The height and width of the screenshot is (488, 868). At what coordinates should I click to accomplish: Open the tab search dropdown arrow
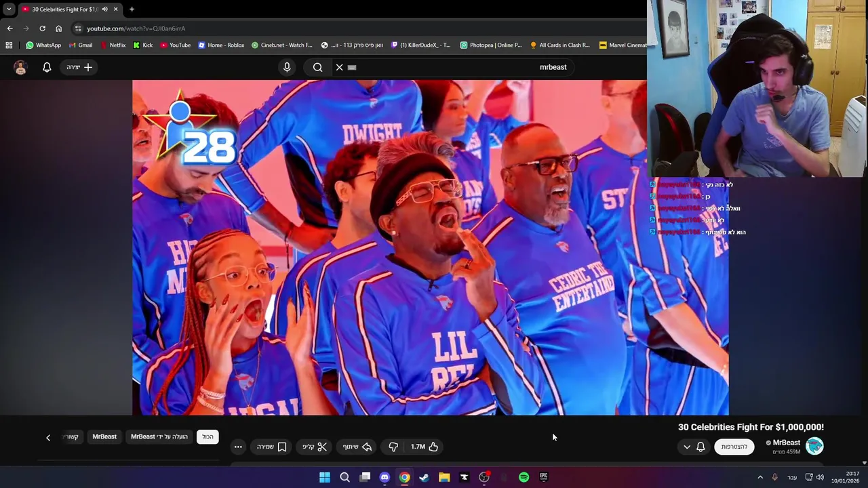click(x=9, y=9)
